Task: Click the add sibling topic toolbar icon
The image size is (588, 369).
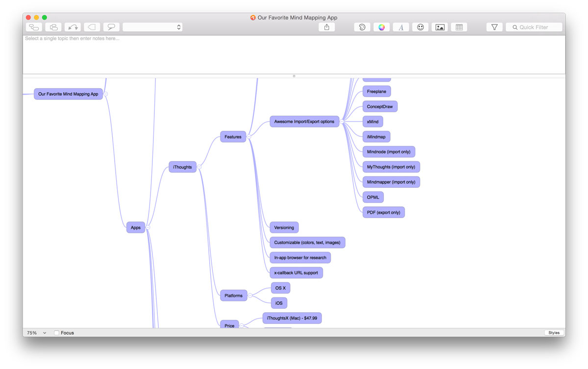Action: [x=53, y=27]
